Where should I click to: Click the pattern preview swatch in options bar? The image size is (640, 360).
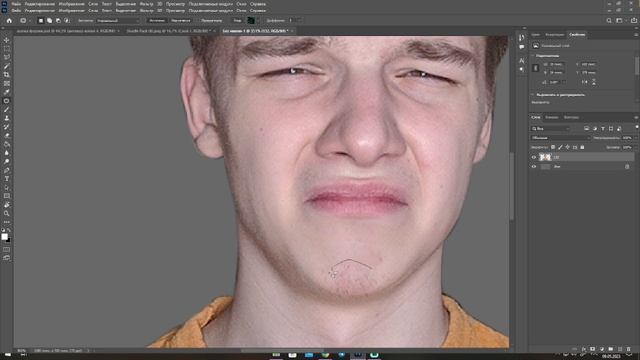(x=251, y=20)
